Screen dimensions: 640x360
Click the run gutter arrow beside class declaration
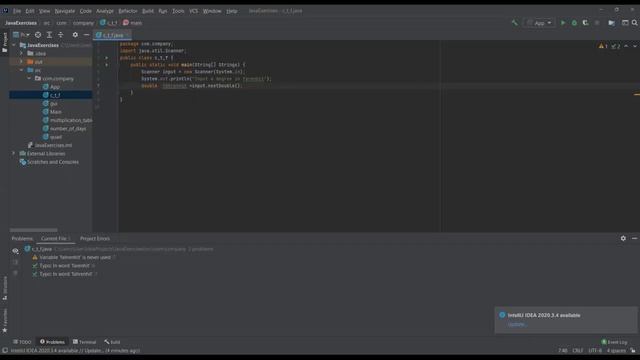point(107,58)
